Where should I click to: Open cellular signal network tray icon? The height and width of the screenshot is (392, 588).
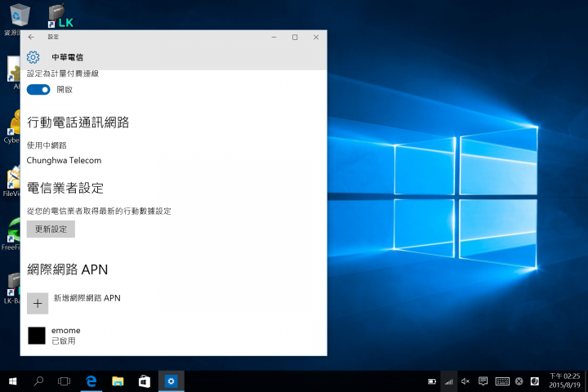point(449,381)
